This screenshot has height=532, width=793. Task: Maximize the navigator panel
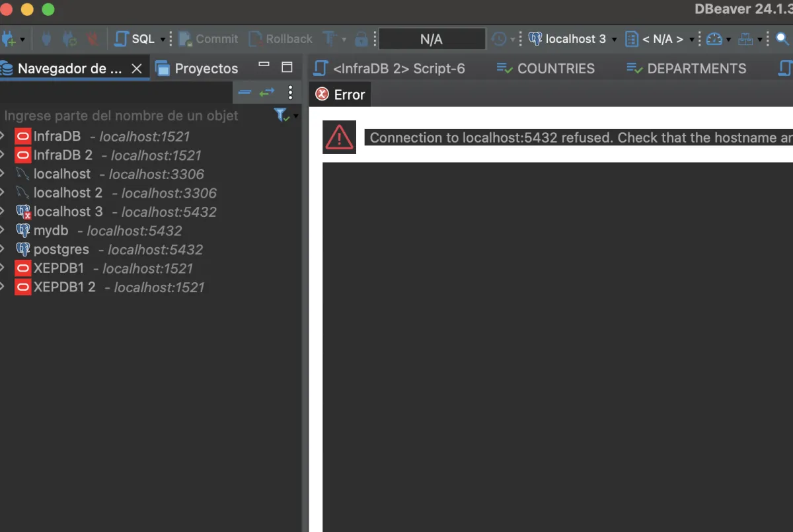pos(287,67)
